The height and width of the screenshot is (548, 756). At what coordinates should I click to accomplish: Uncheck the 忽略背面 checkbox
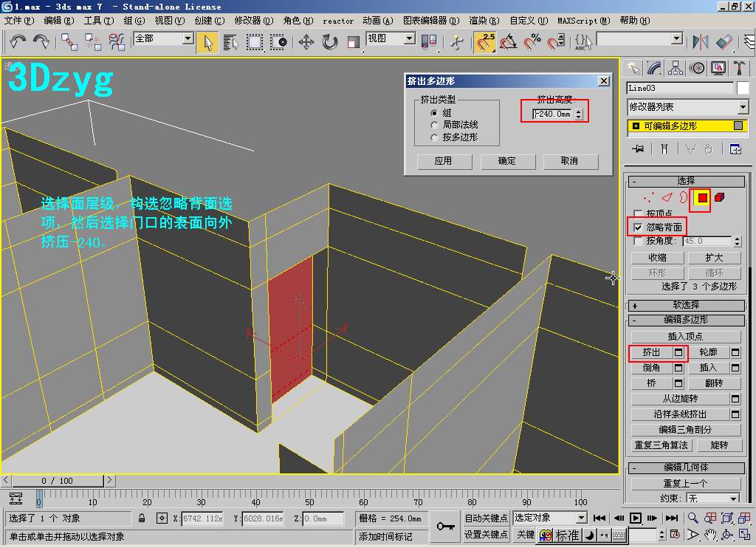tap(638, 227)
